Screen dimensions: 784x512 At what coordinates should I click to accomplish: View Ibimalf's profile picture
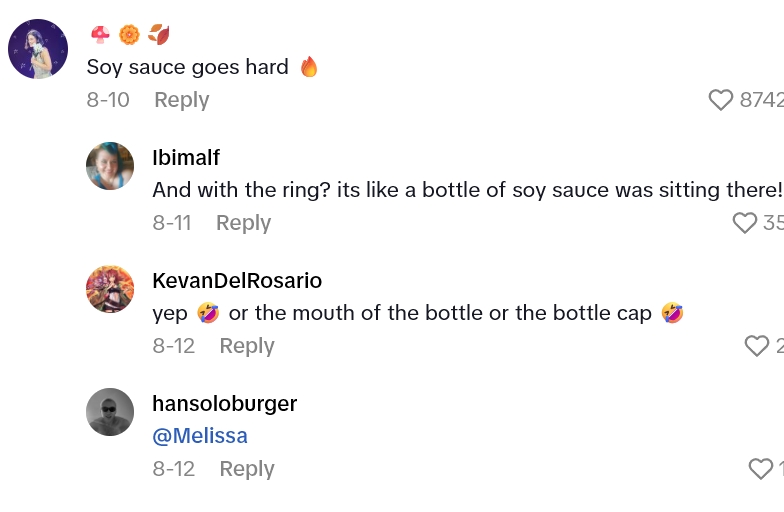[x=110, y=166]
